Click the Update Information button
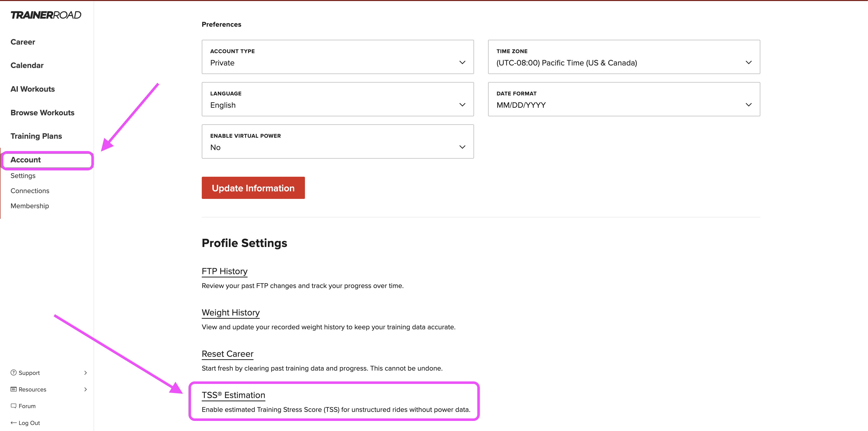 click(x=253, y=188)
